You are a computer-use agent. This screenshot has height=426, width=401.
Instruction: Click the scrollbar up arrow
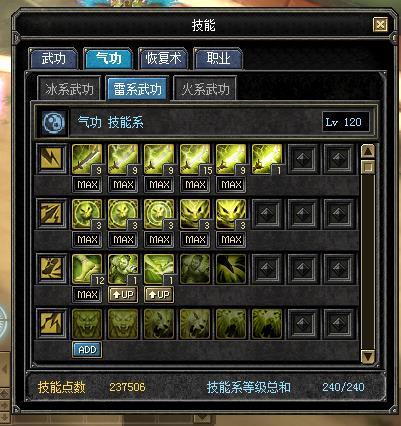point(368,151)
